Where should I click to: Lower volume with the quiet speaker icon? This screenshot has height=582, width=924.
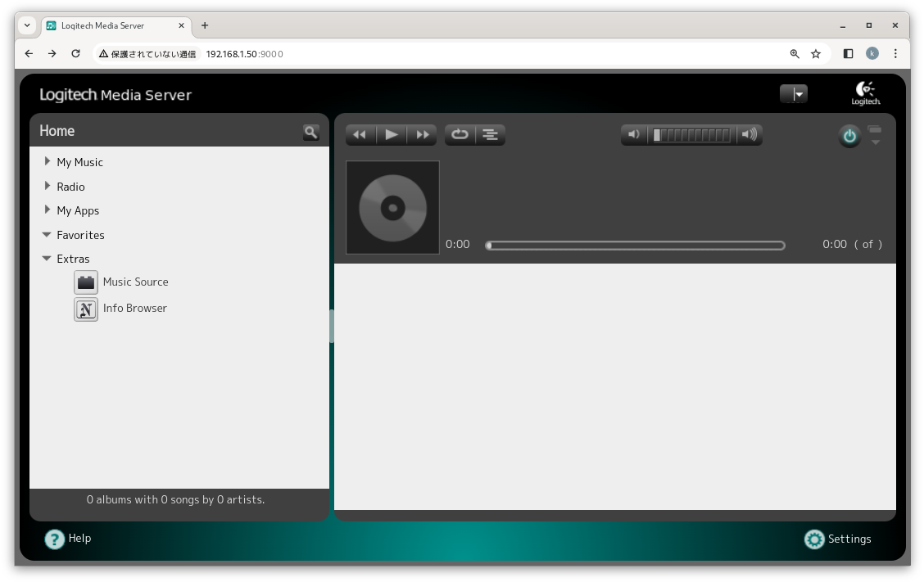tap(633, 134)
